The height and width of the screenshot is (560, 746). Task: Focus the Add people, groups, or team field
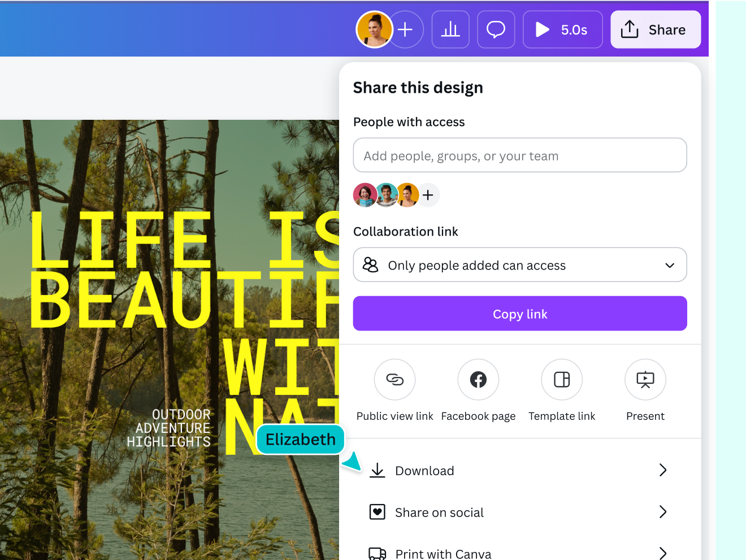coord(519,155)
